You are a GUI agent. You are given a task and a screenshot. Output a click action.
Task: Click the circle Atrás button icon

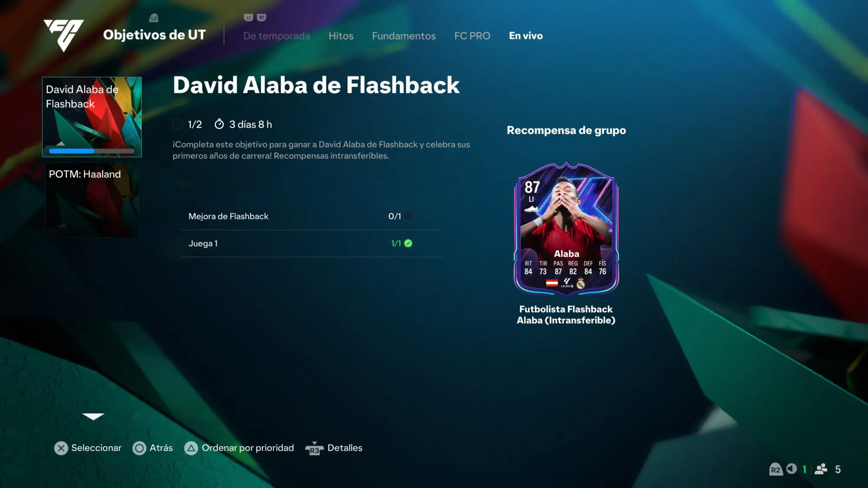139,448
